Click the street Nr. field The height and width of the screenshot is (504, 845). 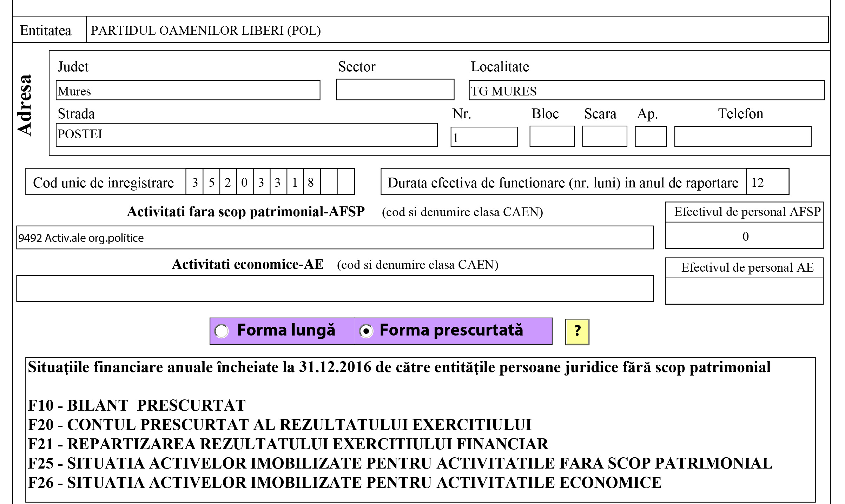(484, 137)
